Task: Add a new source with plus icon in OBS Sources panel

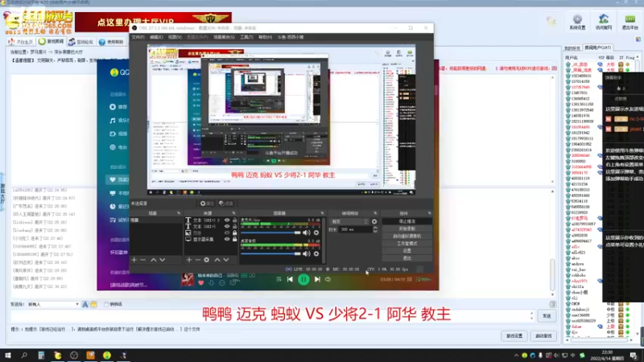Action: 189,260
